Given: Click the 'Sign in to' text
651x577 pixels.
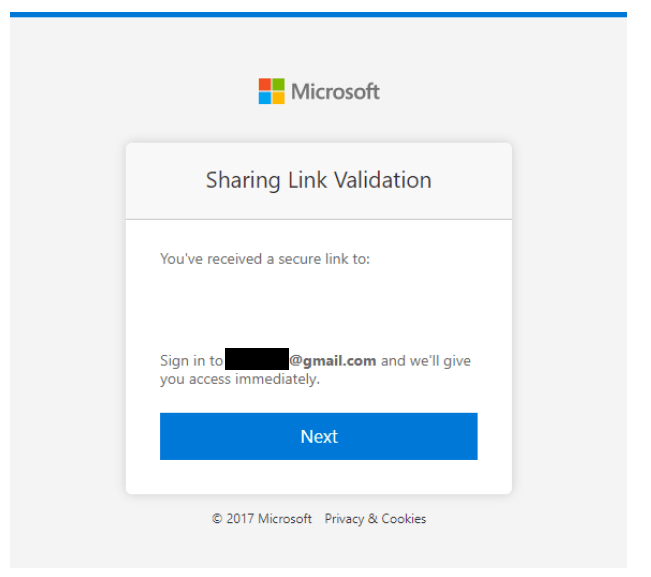Looking at the screenshot, I should click(191, 361).
